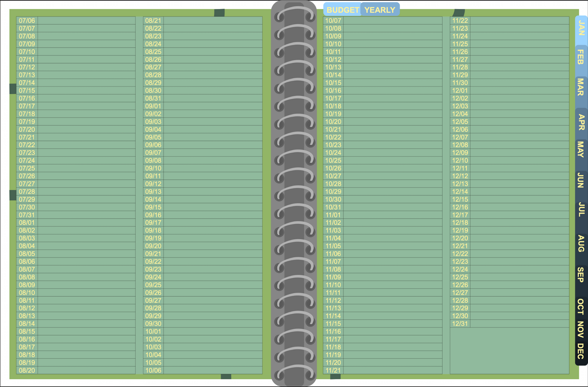Viewport: 588px width, 387px height.
Task: Click the writing line beside 09/10
Action: point(213,168)
